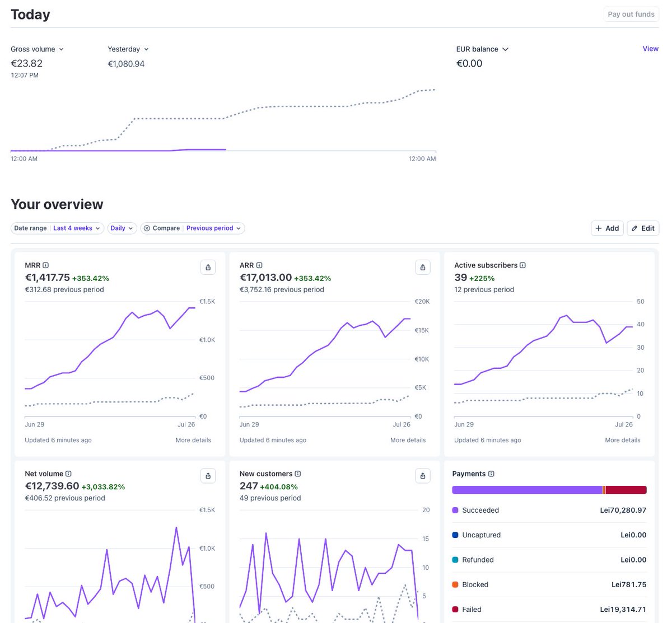This screenshot has height=623, width=672.
Task: Click the New customers count 247
Action: click(x=249, y=486)
